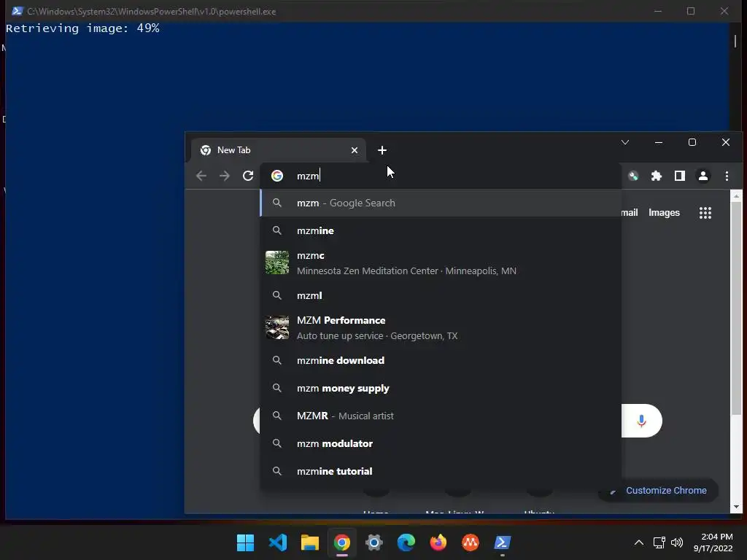Open network status tray icon
This screenshot has width=747, height=560.
(659, 542)
